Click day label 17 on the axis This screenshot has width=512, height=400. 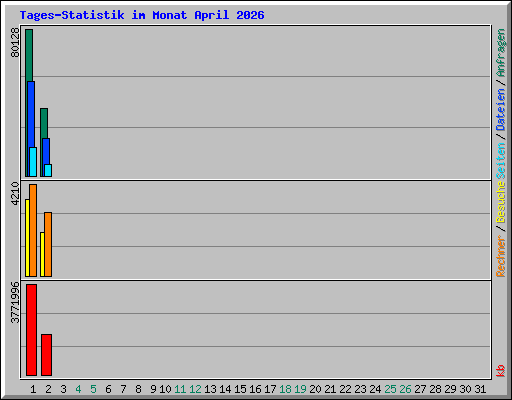tap(270, 389)
